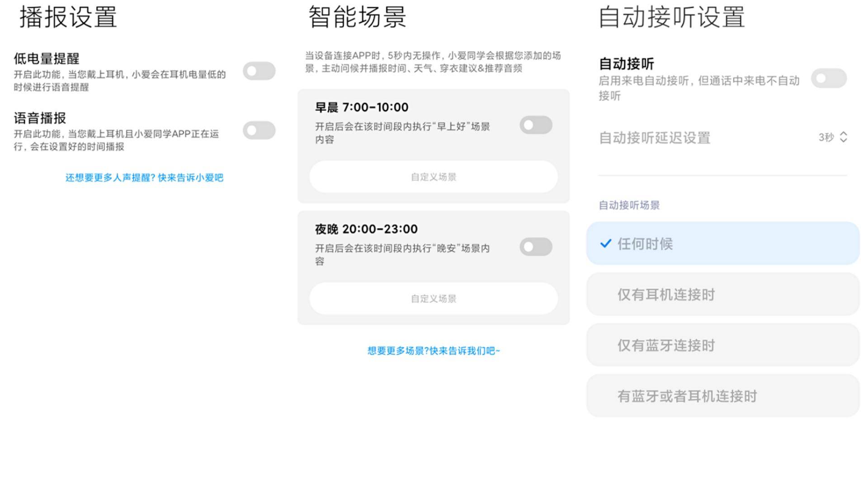Click 自定义场景 under the morning scene
868x488 pixels.
(x=433, y=177)
